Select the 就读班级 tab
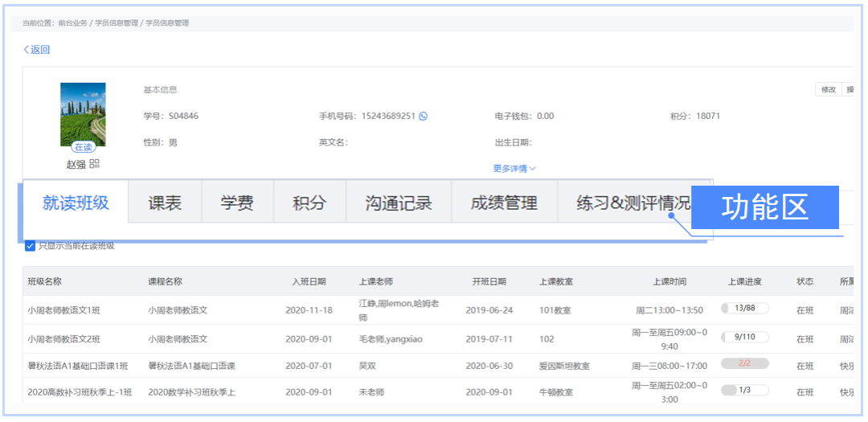868x422 pixels. (76, 203)
